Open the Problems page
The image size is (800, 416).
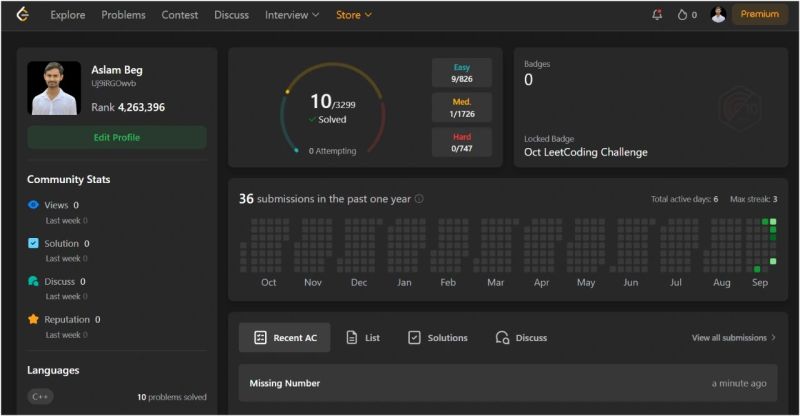coord(123,15)
